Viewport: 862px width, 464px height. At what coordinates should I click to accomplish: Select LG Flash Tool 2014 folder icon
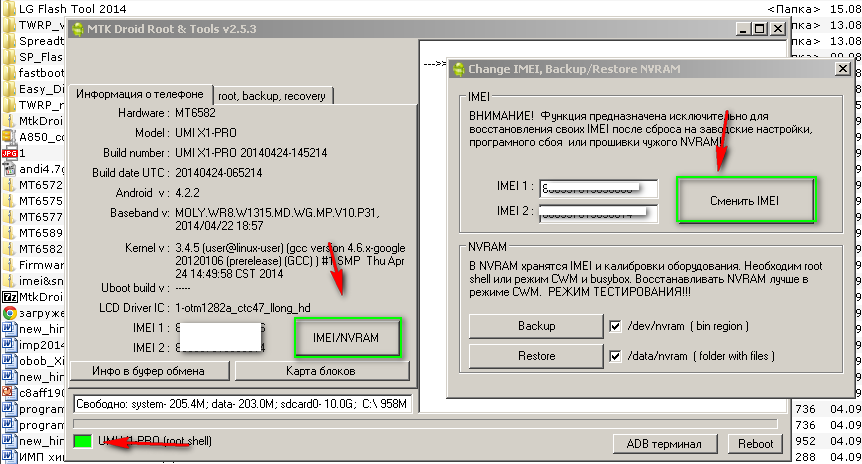[9, 9]
